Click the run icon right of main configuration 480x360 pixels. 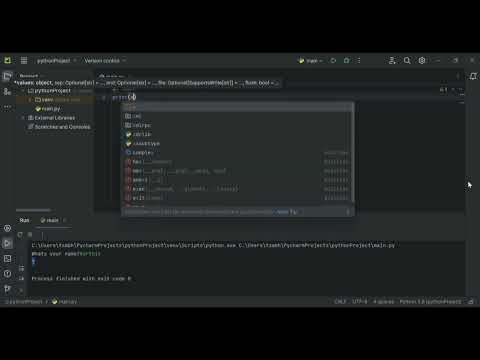pyautogui.click(x=333, y=60)
